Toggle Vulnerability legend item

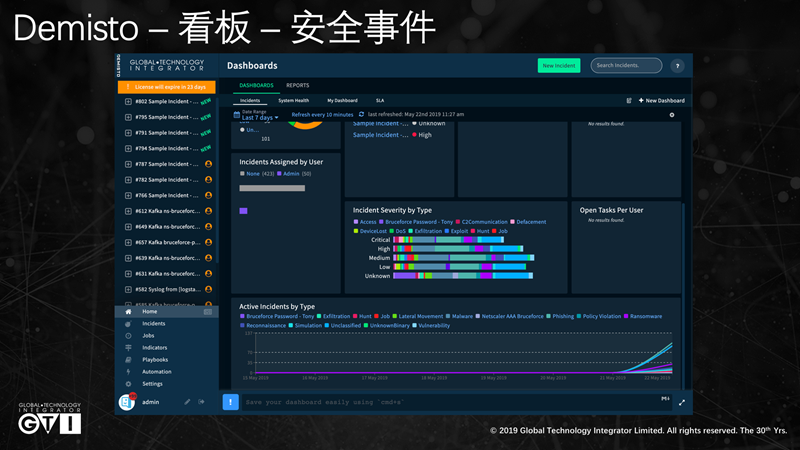pos(431,326)
